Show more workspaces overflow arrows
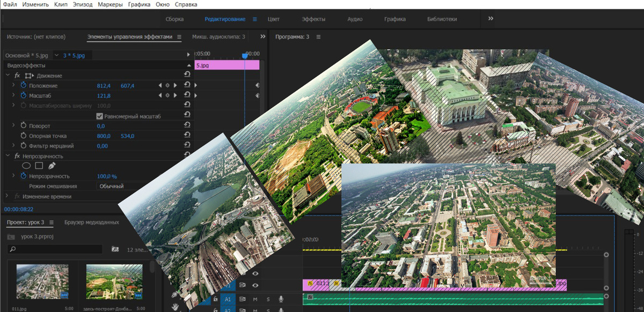This screenshot has width=644, height=312. click(x=491, y=18)
